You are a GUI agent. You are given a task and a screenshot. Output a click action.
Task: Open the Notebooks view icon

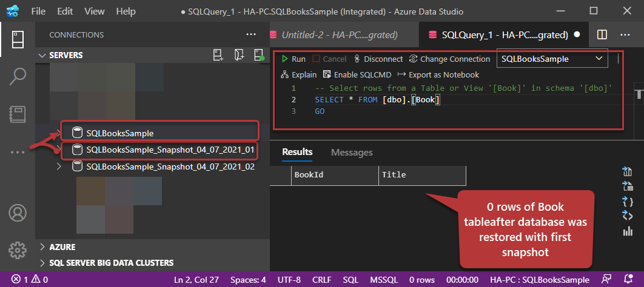[x=18, y=114]
